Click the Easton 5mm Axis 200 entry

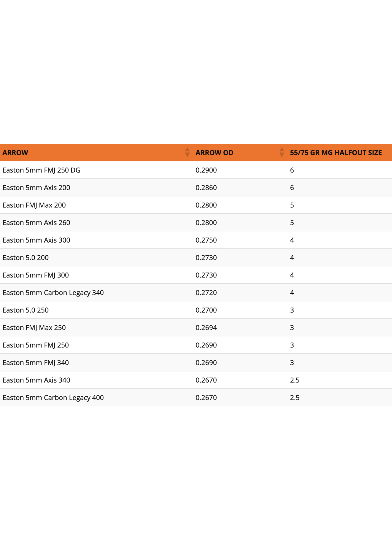(36, 188)
